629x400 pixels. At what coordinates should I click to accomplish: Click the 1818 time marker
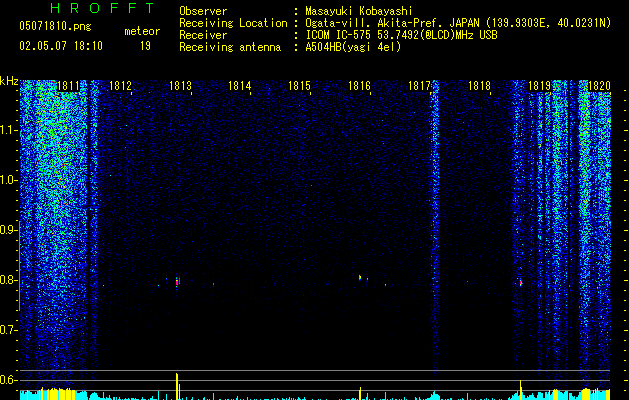coord(479,86)
